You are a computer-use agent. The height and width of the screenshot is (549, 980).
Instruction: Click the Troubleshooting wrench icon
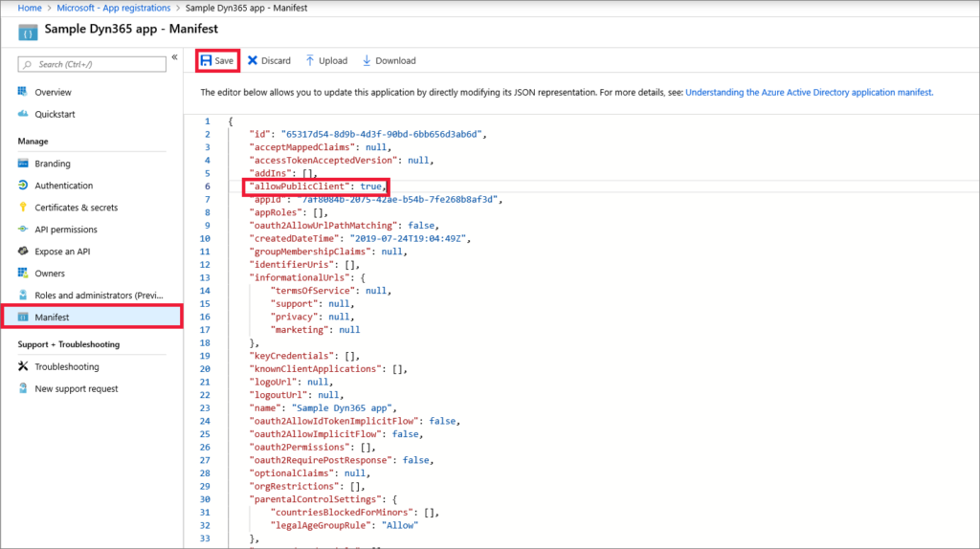pos(23,366)
